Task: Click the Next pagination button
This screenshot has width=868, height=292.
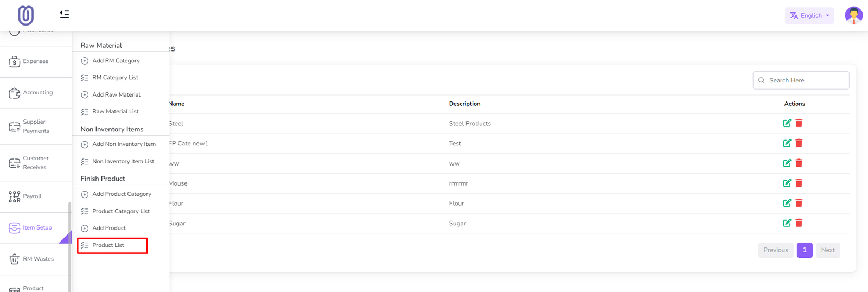Action: point(827,250)
